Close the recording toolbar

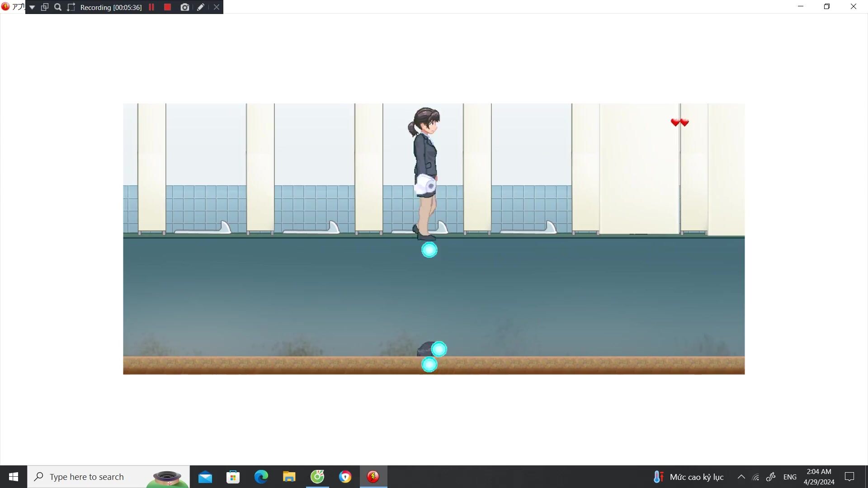tap(217, 7)
